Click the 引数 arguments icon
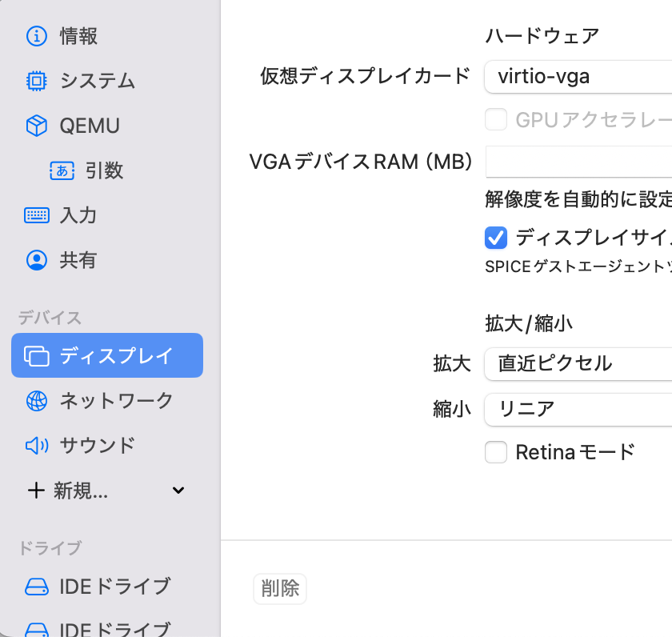This screenshot has height=637, width=672. point(62,170)
